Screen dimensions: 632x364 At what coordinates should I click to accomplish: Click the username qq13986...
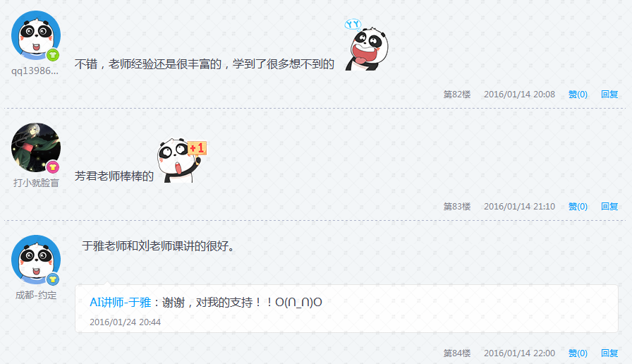(35, 71)
